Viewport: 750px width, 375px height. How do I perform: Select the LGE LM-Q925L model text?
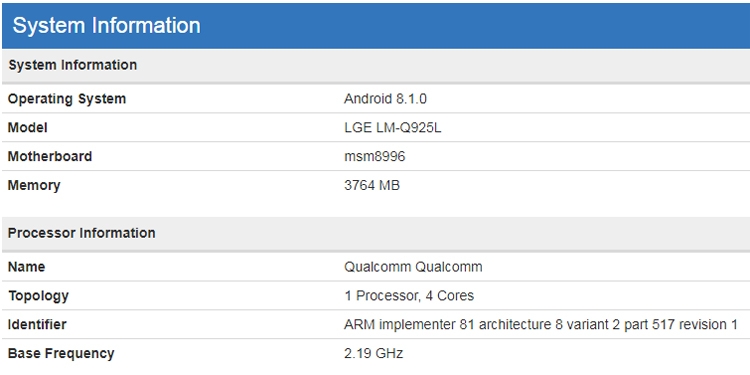coord(392,128)
